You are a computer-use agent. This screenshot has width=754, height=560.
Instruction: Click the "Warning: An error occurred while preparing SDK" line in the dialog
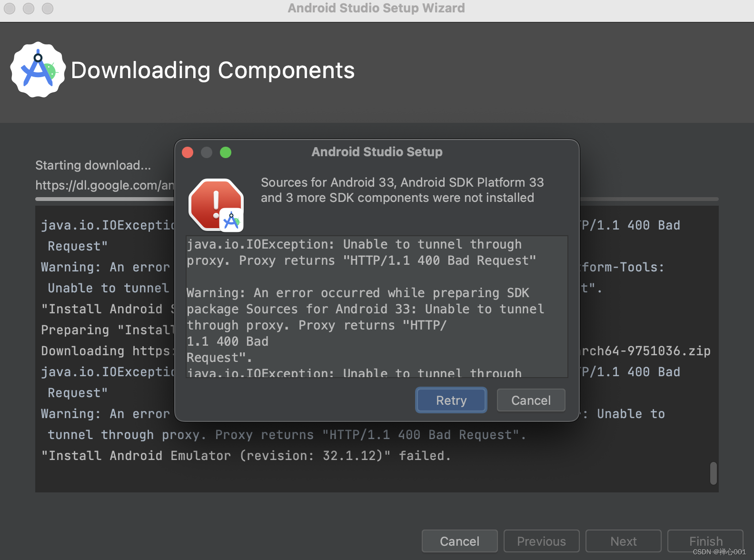(357, 293)
